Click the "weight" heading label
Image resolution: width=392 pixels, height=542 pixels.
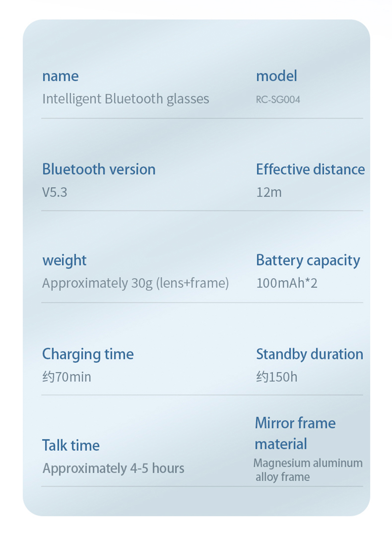64,260
